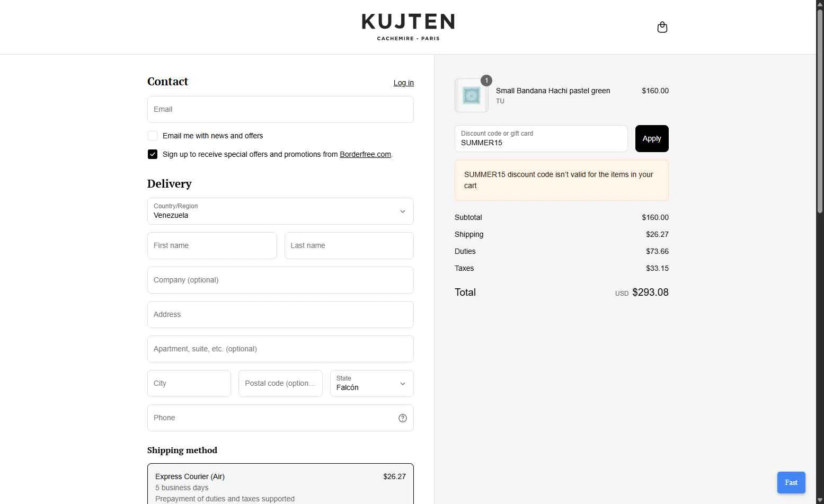
Task: Select the Express Courier (Air) shipping method
Action: pos(280,484)
